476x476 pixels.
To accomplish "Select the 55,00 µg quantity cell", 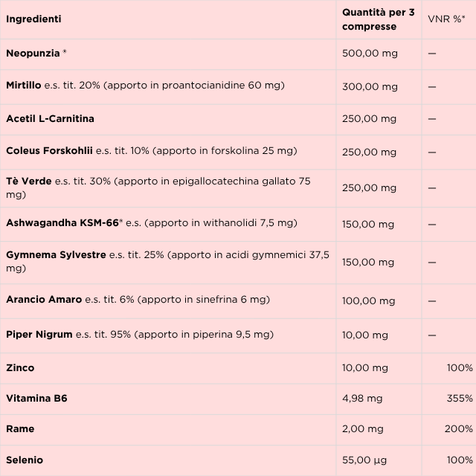I will pos(365,460).
